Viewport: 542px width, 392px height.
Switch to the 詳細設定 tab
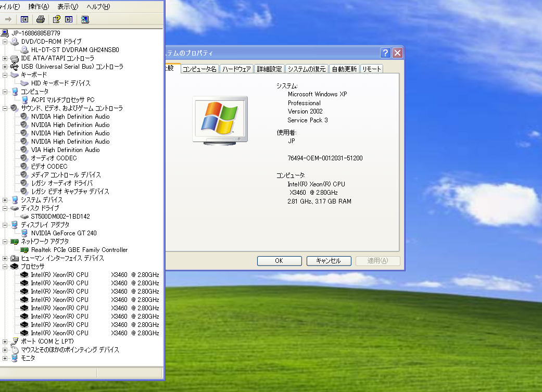click(x=269, y=69)
